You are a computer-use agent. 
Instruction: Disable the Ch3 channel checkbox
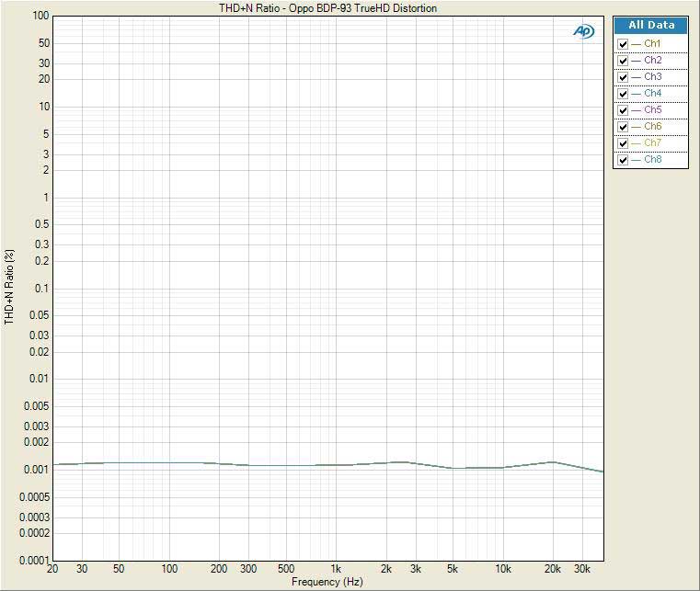pos(624,77)
